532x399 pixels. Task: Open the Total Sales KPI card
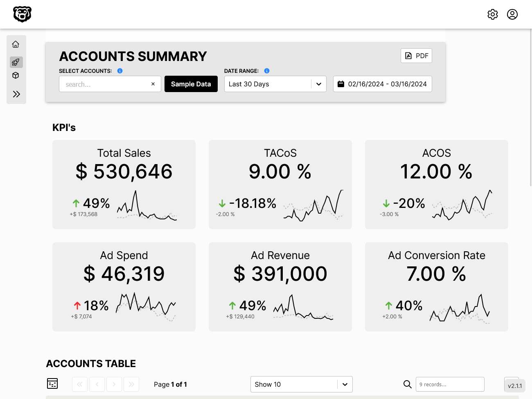(x=124, y=184)
